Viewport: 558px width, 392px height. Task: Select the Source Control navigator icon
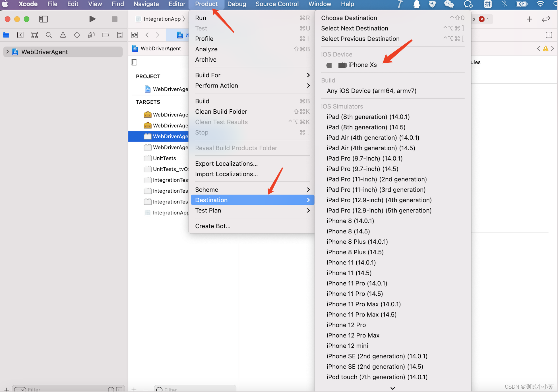(20, 35)
